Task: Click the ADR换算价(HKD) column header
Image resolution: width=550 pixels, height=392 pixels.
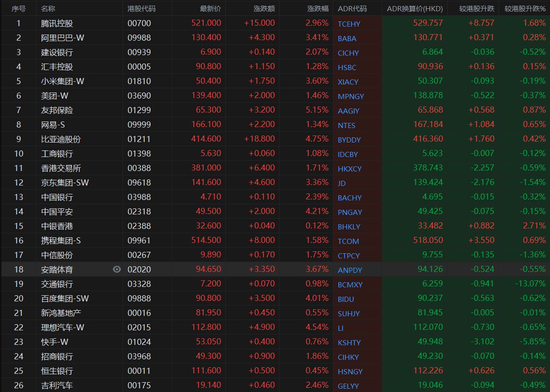Action: (x=415, y=9)
